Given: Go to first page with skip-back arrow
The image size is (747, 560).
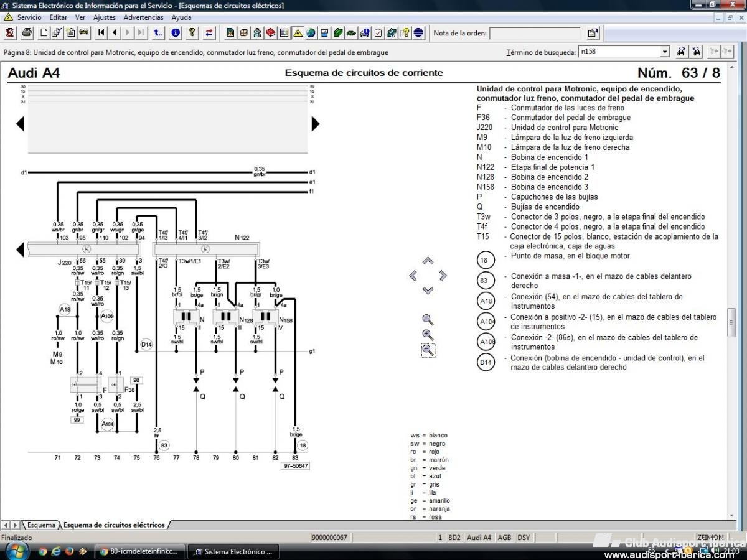Looking at the screenshot, I should (101, 32).
